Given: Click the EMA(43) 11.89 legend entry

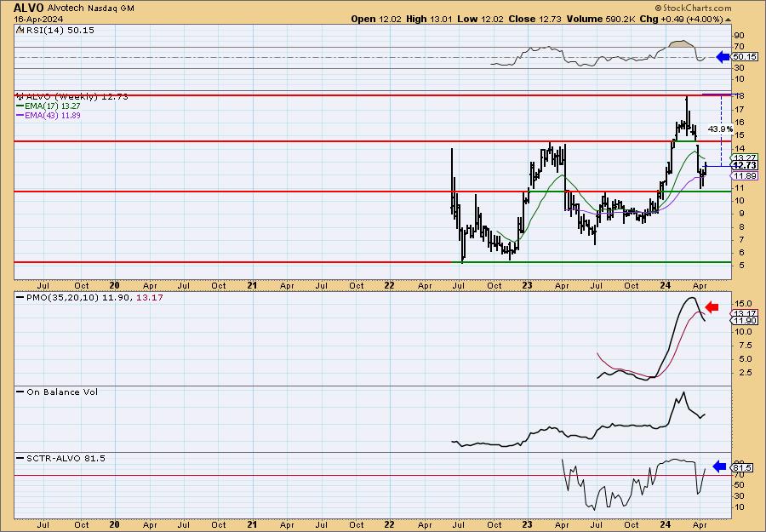Looking at the screenshot, I should (x=52, y=116).
